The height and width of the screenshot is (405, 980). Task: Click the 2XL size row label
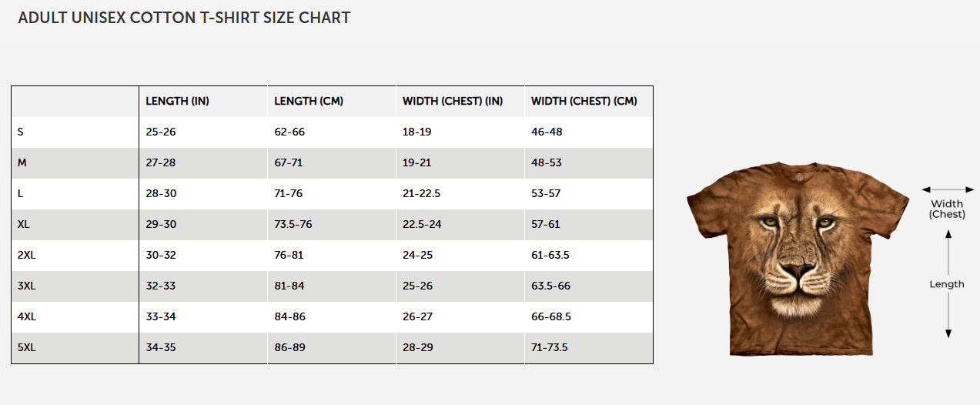(26, 255)
